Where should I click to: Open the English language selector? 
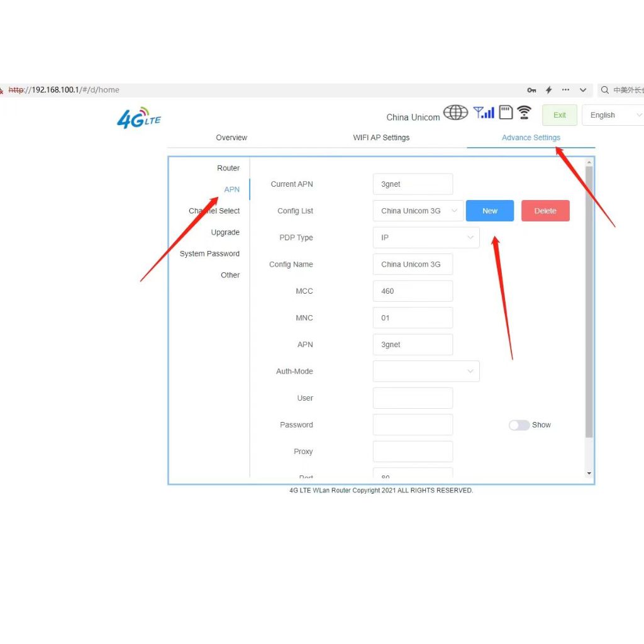click(613, 115)
